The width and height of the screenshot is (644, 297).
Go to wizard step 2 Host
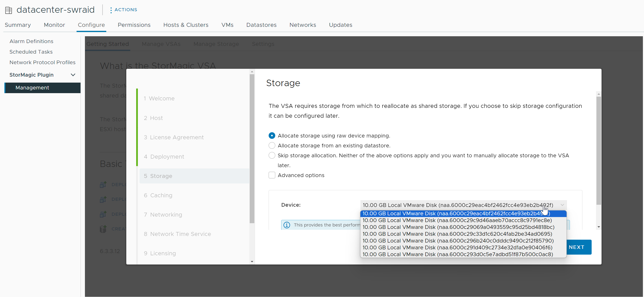pyautogui.click(x=153, y=118)
